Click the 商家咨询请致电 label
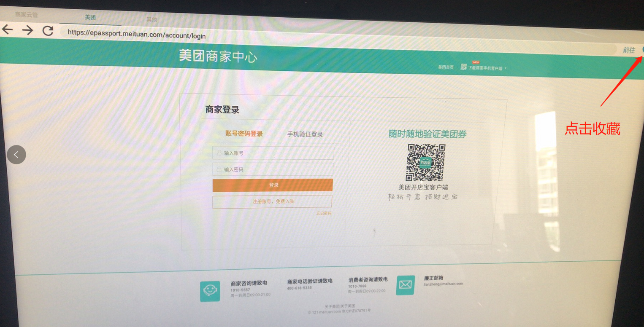 (x=249, y=283)
